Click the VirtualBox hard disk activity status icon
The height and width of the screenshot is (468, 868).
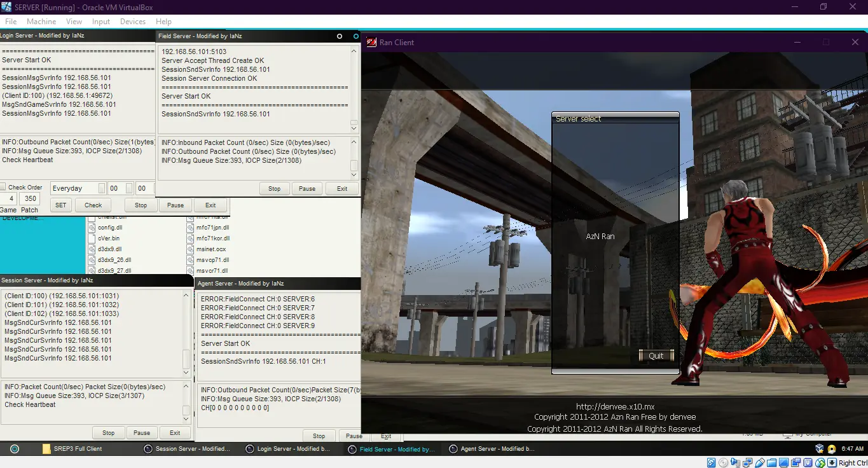(x=712, y=463)
